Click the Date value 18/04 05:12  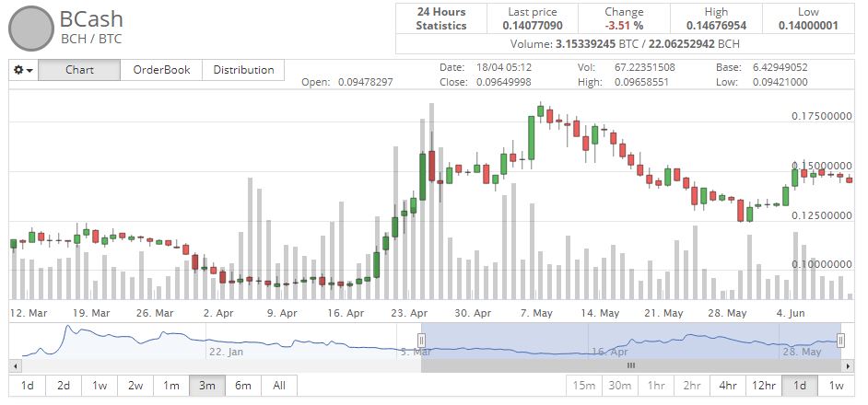point(504,67)
